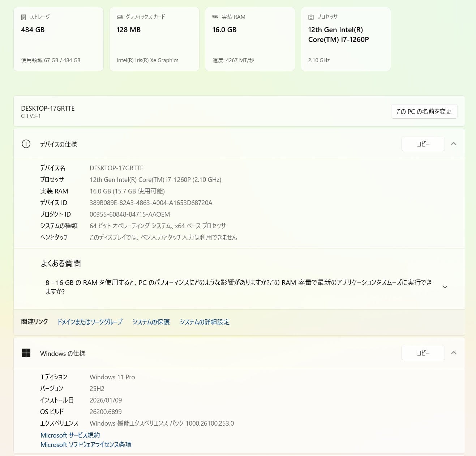476x456 pixels.
Task: Click the インストール日 label
Action: pyautogui.click(x=57, y=400)
